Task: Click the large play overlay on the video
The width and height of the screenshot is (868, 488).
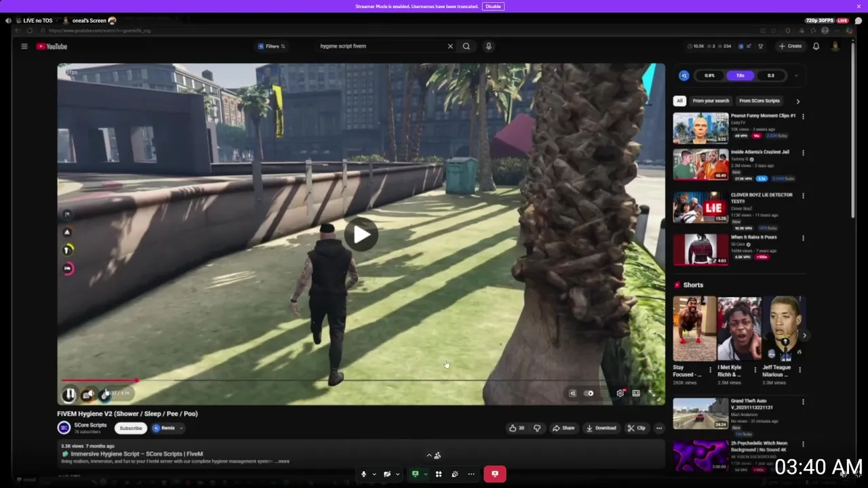Action: pyautogui.click(x=361, y=235)
